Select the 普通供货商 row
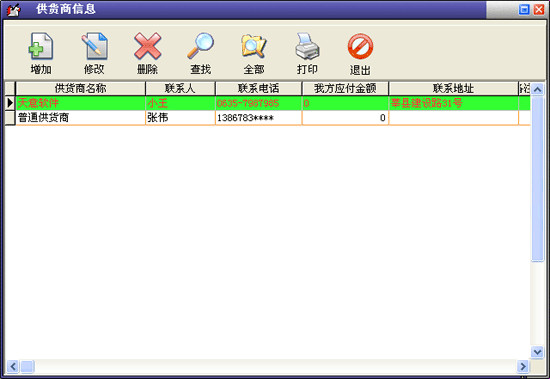The height and width of the screenshot is (379, 550). click(273, 118)
